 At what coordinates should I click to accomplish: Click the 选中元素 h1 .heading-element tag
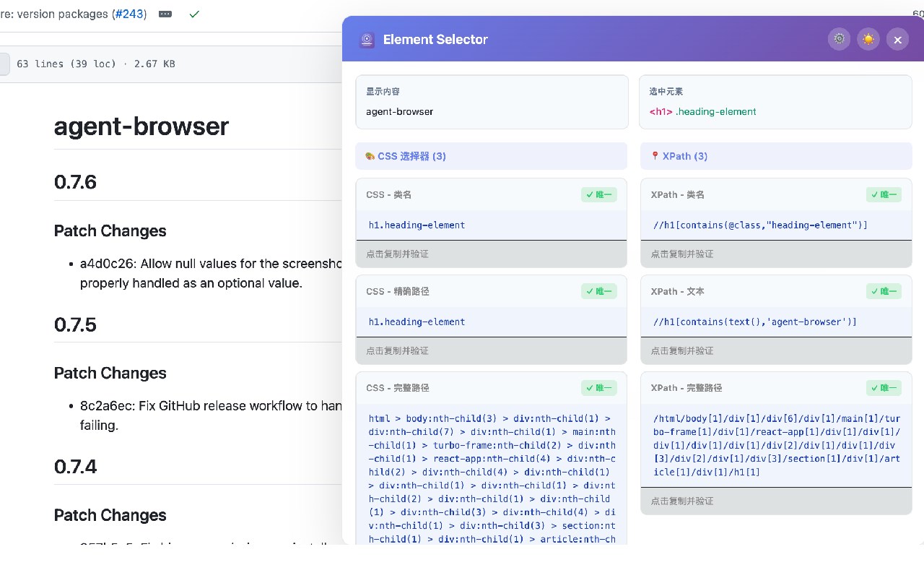point(702,112)
